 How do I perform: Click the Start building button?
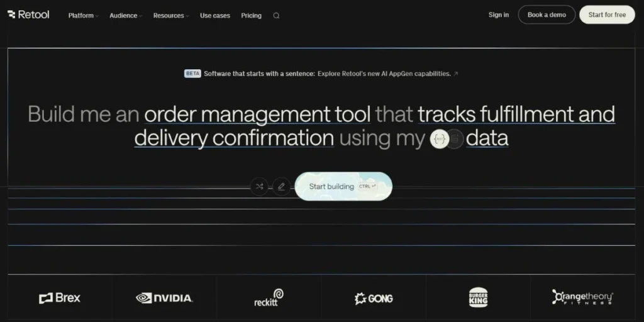coord(343,186)
